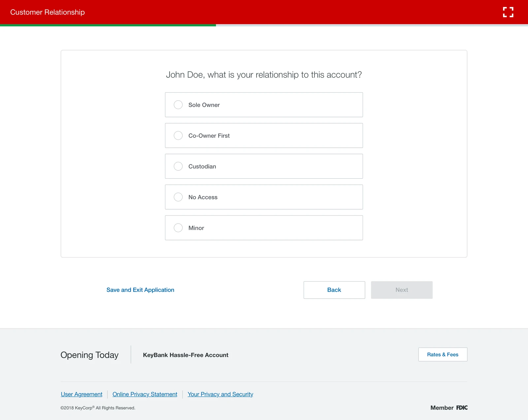
Task: Click the Customer Relationship header title
Action: click(x=48, y=12)
